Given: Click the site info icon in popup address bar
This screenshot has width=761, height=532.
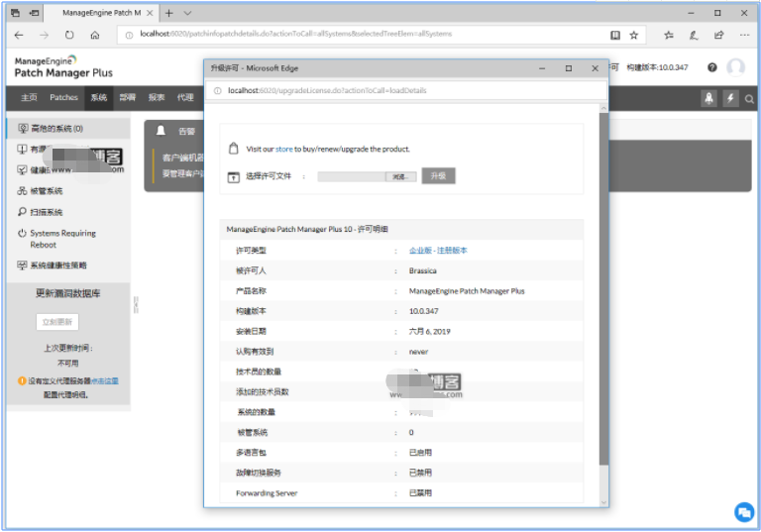Looking at the screenshot, I should (x=217, y=91).
